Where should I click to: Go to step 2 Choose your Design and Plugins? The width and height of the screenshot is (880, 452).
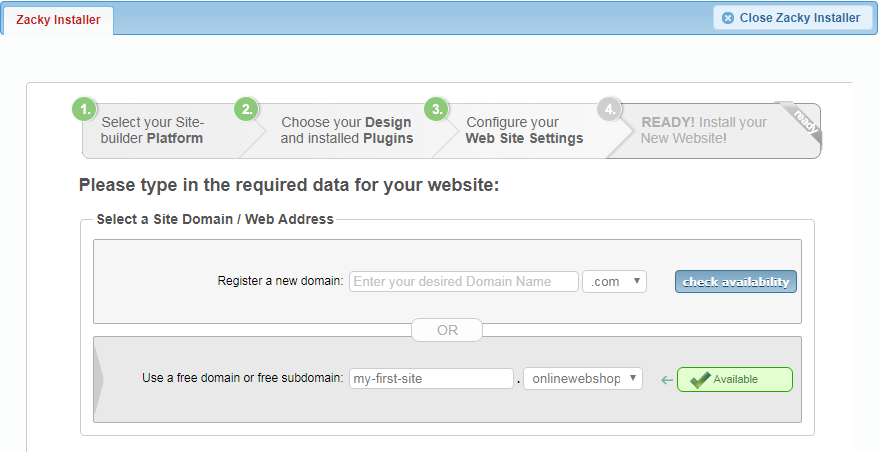(347, 130)
